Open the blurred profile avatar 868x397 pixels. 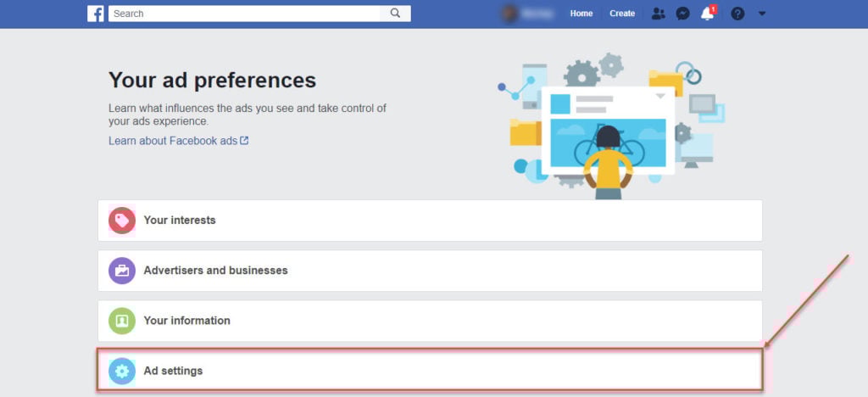click(509, 14)
